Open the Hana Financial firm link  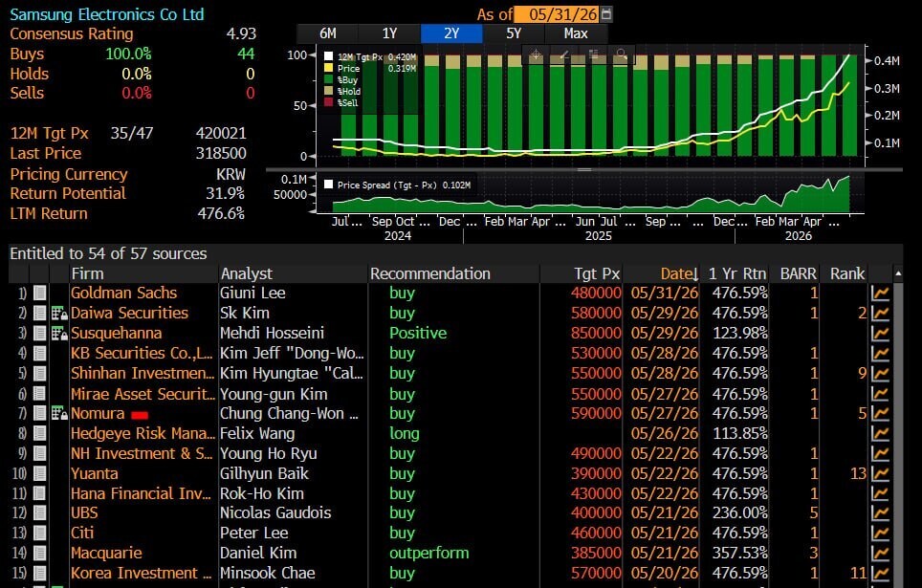click(141, 493)
